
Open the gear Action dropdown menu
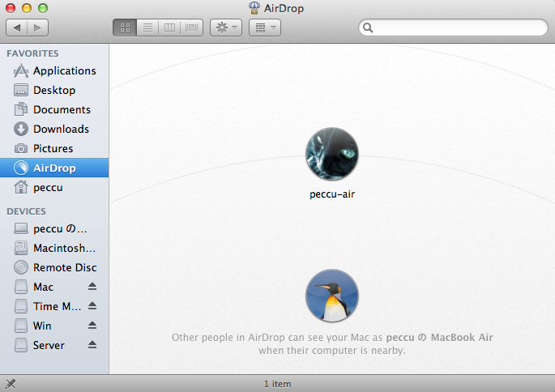pyautogui.click(x=226, y=28)
